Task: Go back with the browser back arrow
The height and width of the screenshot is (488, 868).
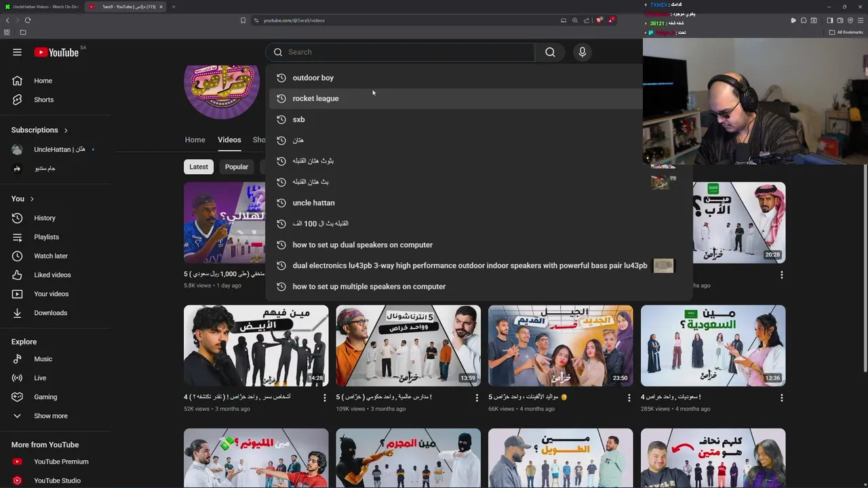Action: point(7,20)
